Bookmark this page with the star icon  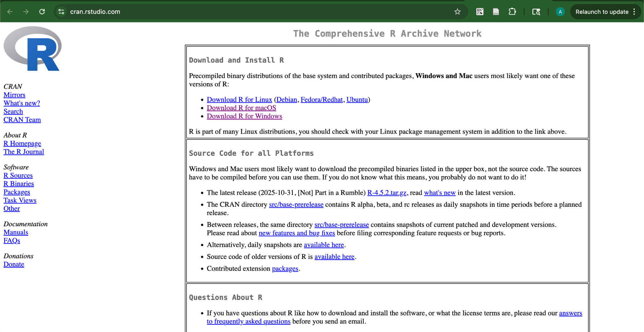pos(457,12)
